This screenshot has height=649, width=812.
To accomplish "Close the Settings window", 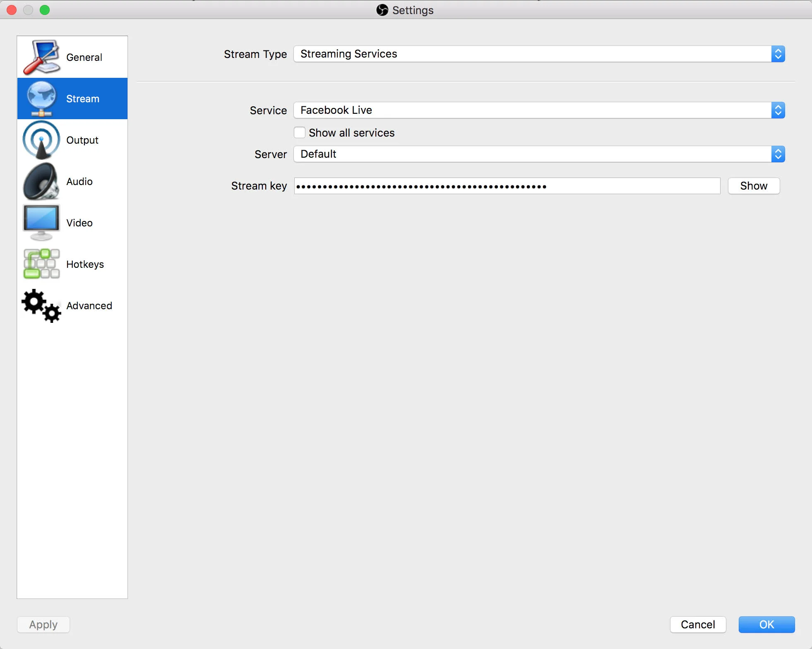I will pos(12,10).
